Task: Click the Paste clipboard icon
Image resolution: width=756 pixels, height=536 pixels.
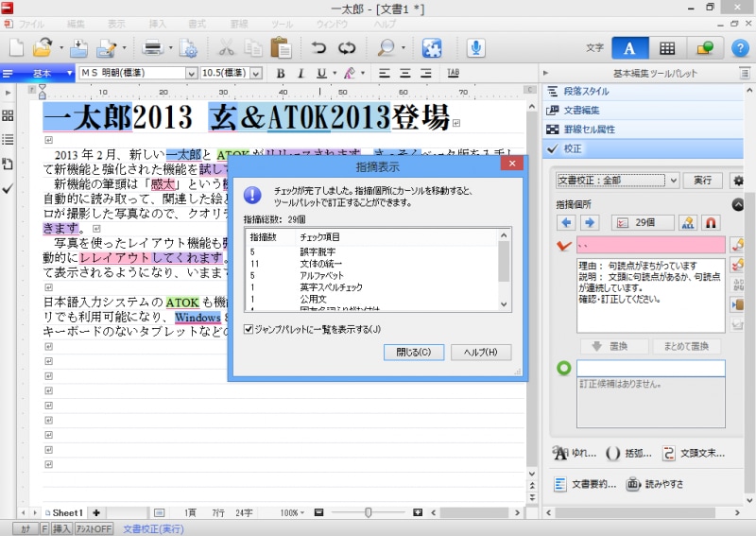Action: [x=281, y=48]
